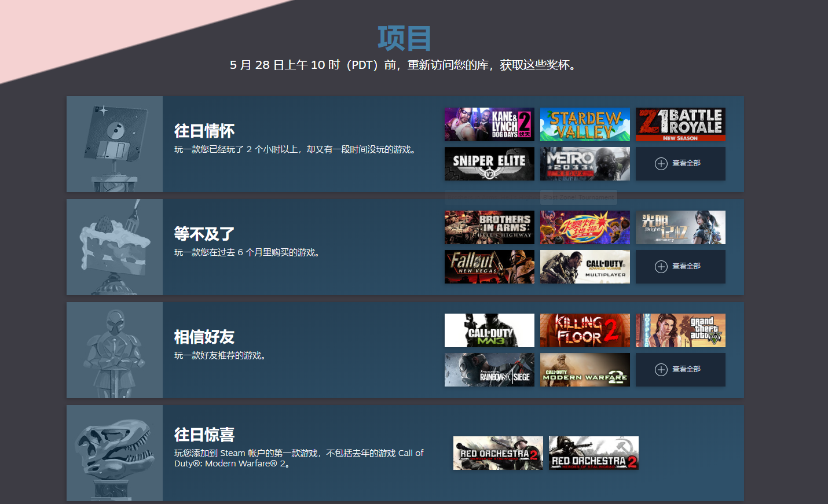Open the Red Orchestra 2 thumbnail with hammer emblem
The width and height of the screenshot is (828, 504).
click(593, 453)
